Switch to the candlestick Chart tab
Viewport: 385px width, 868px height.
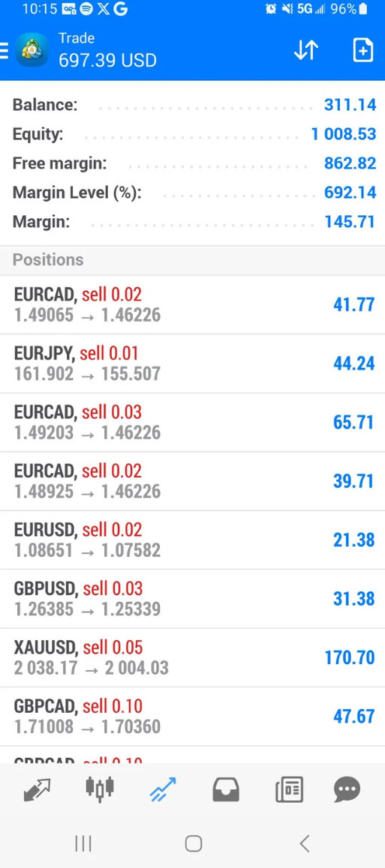pyautogui.click(x=101, y=789)
